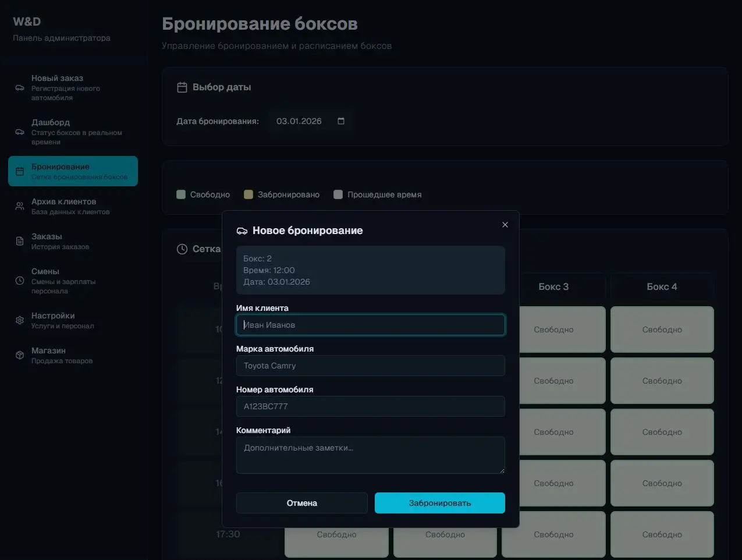742x560 pixels.
Task: Select the dashboard icon beside Дашборд
Action: (19, 132)
